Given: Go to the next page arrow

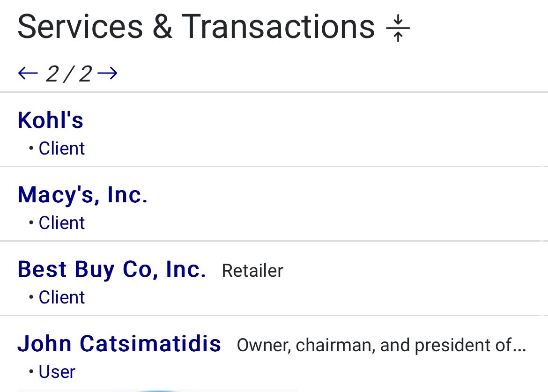Looking at the screenshot, I should [108, 74].
